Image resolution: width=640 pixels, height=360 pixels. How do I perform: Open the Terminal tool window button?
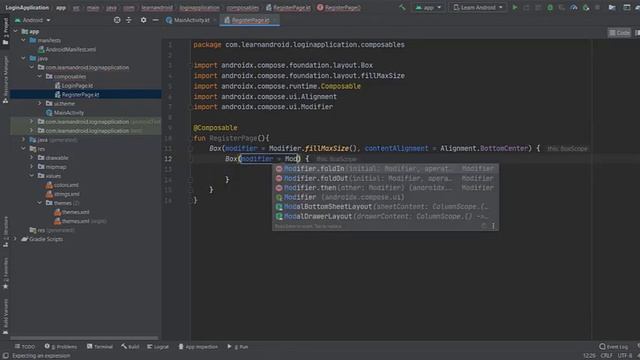(100, 347)
